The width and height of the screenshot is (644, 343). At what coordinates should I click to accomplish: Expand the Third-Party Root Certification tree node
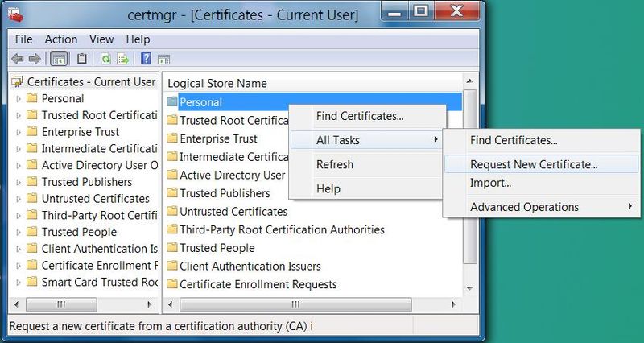[x=19, y=216]
